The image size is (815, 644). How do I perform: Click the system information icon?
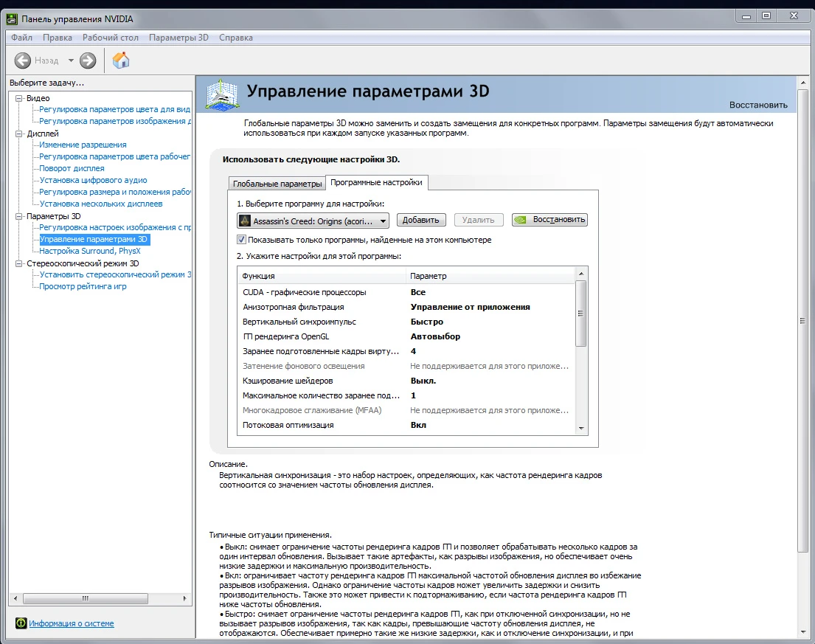(x=21, y=623)
